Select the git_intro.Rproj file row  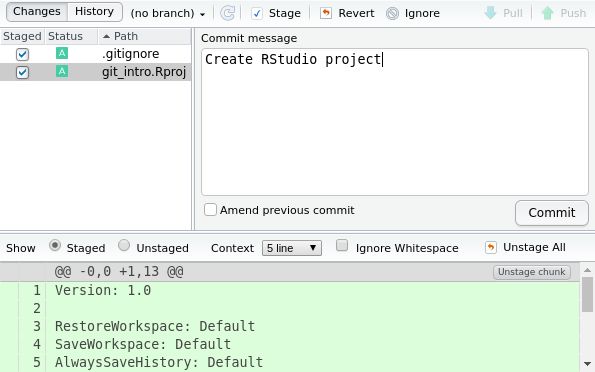pos(95,72)
